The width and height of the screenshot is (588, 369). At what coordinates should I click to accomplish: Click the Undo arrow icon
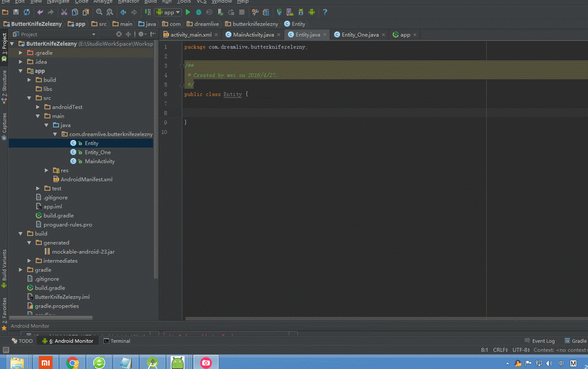coord(40,12)
